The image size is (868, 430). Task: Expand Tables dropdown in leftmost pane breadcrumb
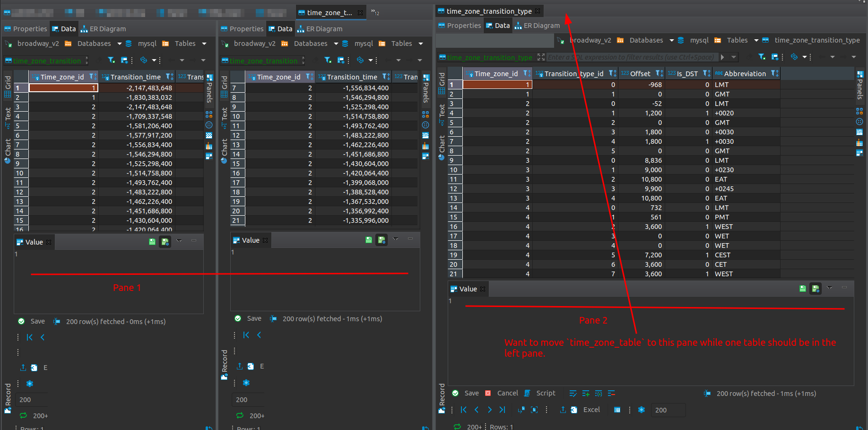click(x=204, y=44)
